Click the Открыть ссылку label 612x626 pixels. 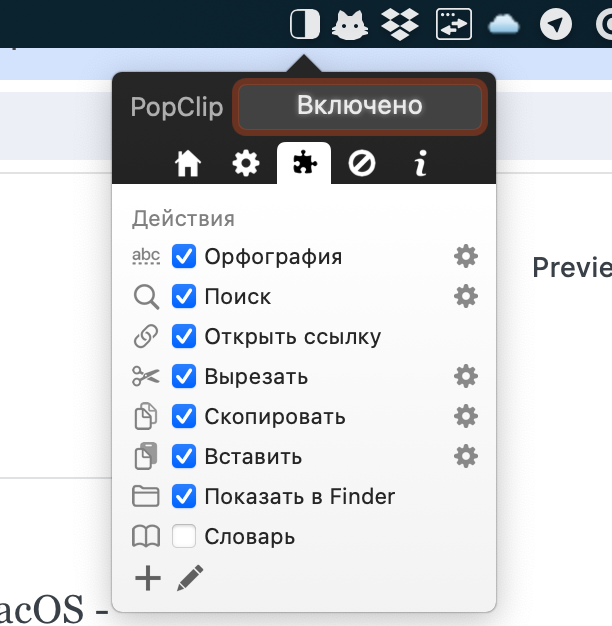click(293, 337)
